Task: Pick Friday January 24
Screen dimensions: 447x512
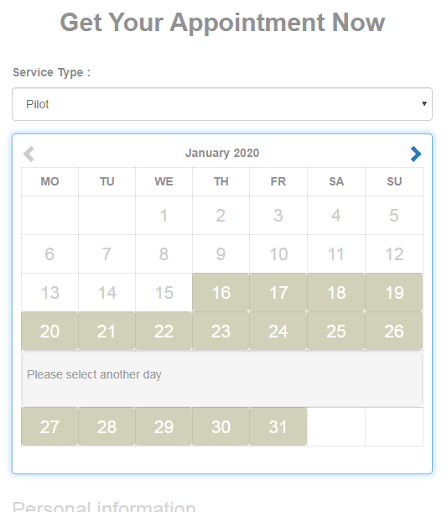Action: 278,331
